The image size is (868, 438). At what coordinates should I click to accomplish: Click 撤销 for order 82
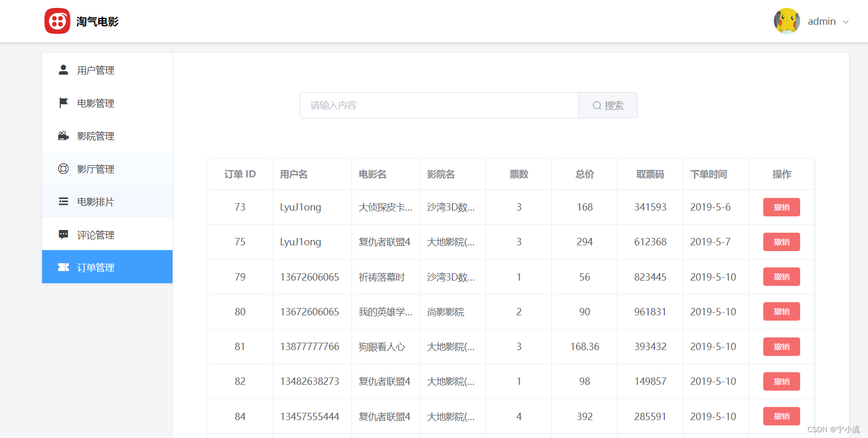(x=781, y=381)
